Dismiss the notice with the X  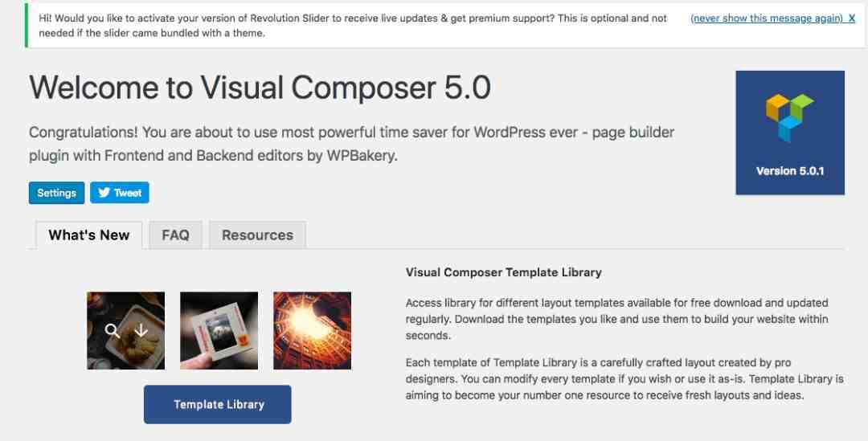point(851,18)
